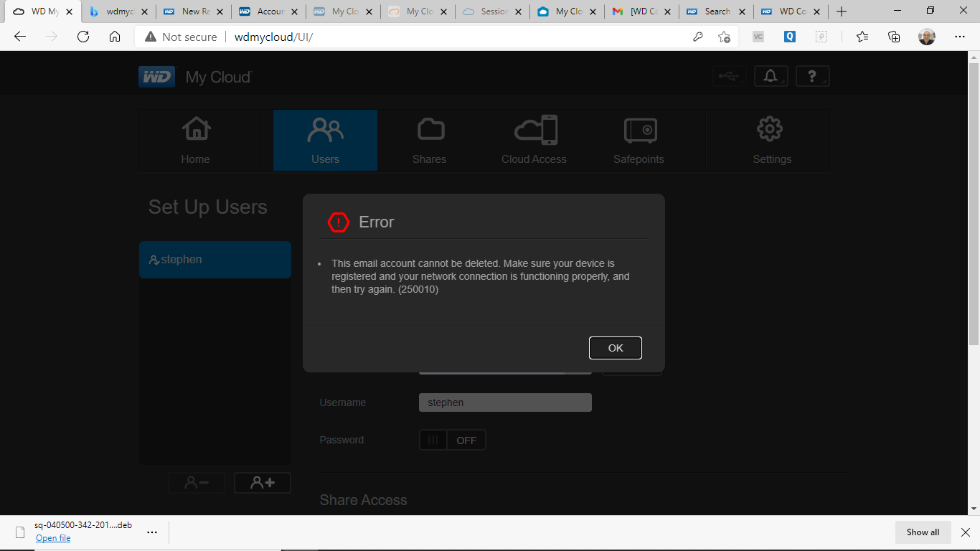The width and height of the screenshot is (980, 551).
Task: Open the browser Collections panel
Action: pyautogui.click(x=894, y=37)
